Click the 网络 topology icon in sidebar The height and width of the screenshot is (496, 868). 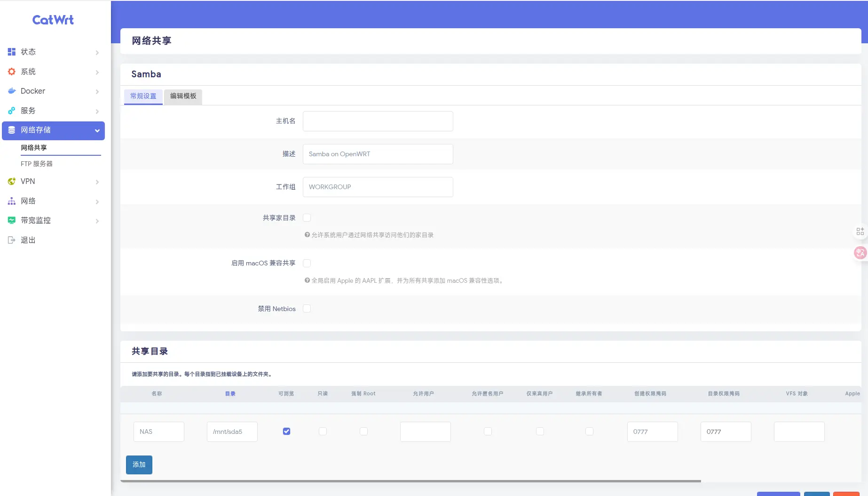click(12, 201)
